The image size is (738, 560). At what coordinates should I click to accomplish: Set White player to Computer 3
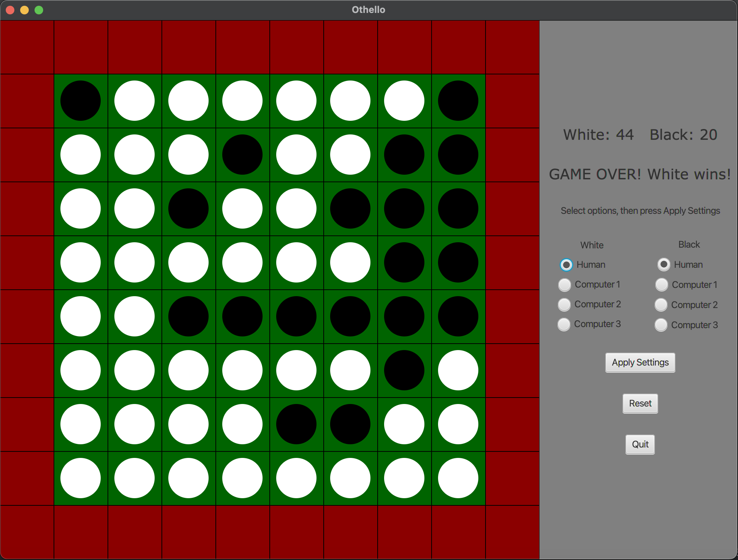[564, 324]
